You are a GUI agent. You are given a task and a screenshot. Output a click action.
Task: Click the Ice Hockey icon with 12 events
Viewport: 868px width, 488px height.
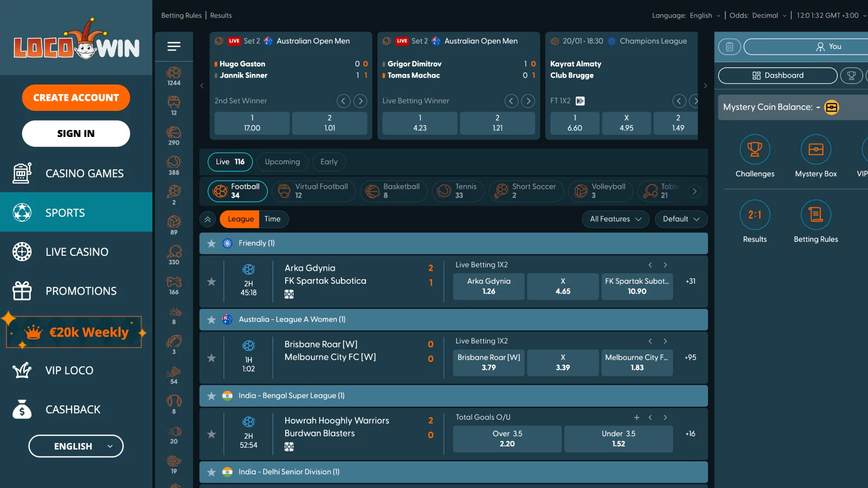tap(174, 103)
